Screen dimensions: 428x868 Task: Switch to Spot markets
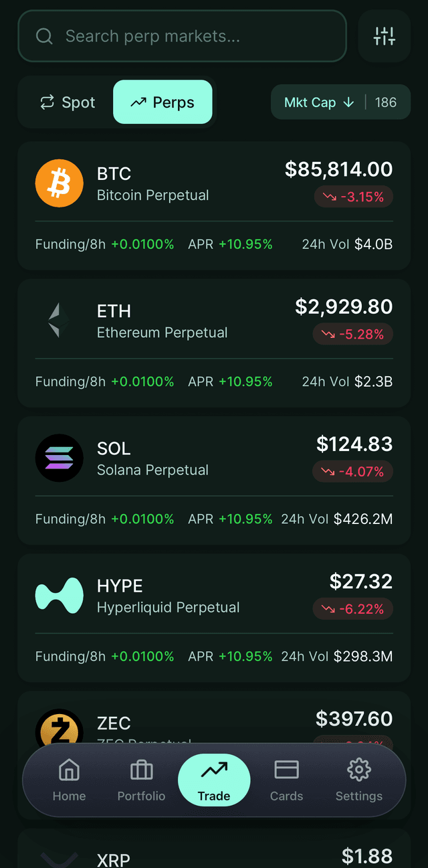coord(68,102)
